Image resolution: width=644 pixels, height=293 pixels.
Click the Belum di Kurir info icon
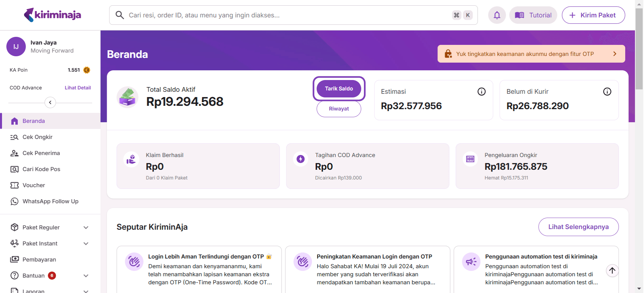click(x=607, y=91)
